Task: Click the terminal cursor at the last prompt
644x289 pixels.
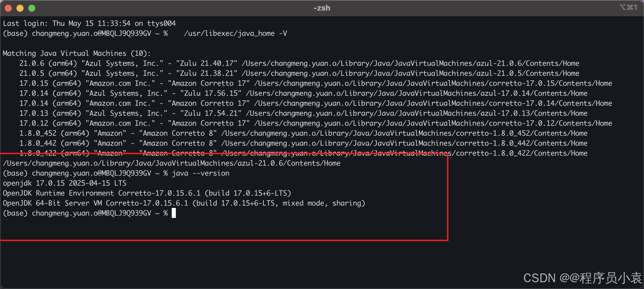Action: tap(174, 213)
